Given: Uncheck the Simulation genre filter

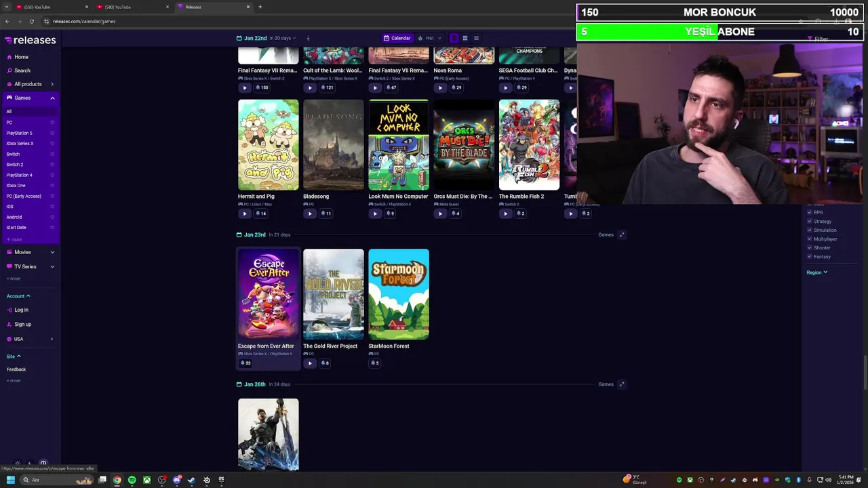Looking at the screenshot, I should point(810,230).
